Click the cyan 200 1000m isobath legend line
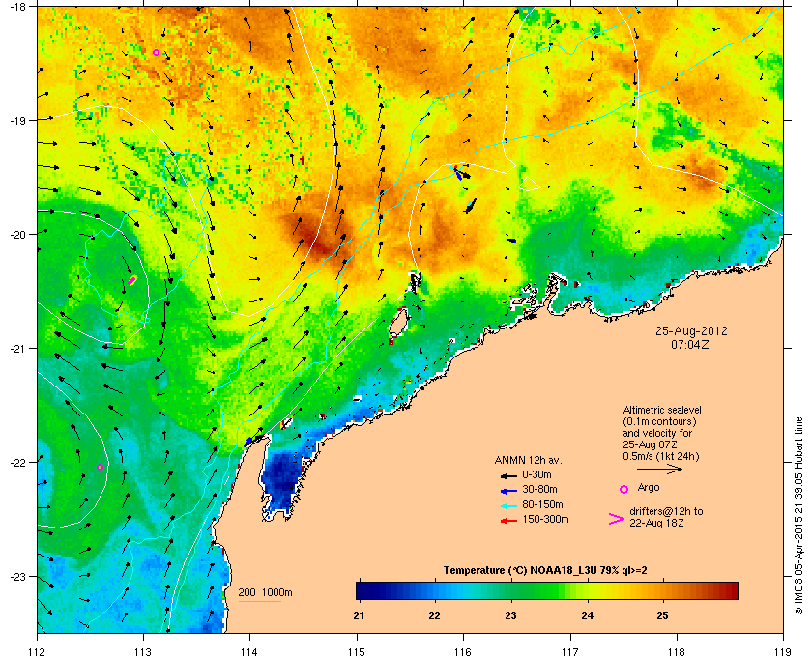The height and width of the screenshot is (657, 812). [x=260, y=601]
